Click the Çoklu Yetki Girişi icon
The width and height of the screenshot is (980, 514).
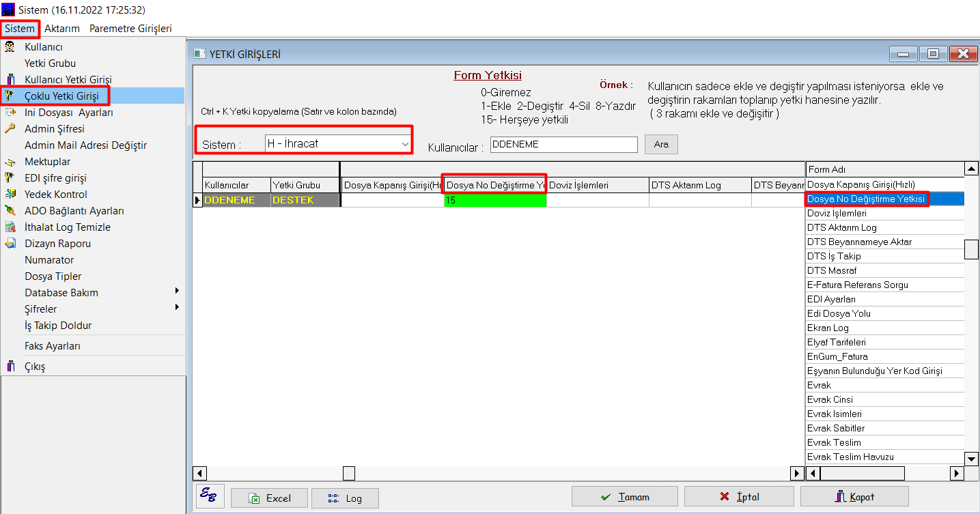pos(10,96)
